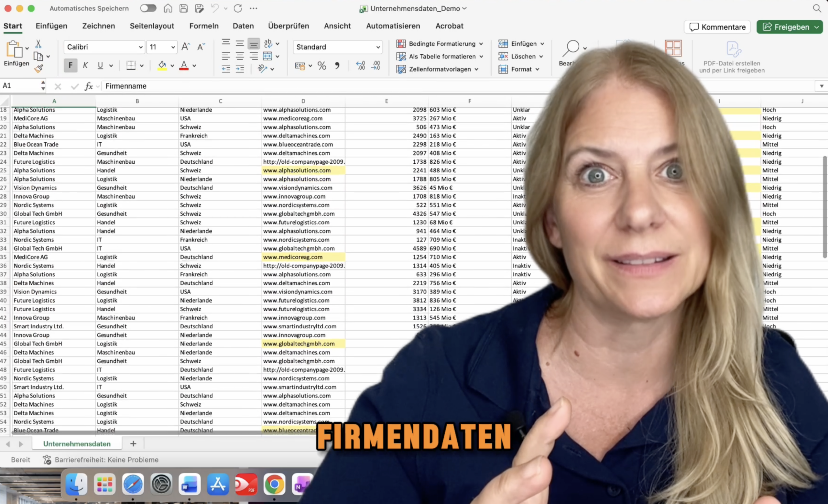Click the decrease decimal icon
Image resolution: width=828 pixels, height=504 pixels.
376,66
